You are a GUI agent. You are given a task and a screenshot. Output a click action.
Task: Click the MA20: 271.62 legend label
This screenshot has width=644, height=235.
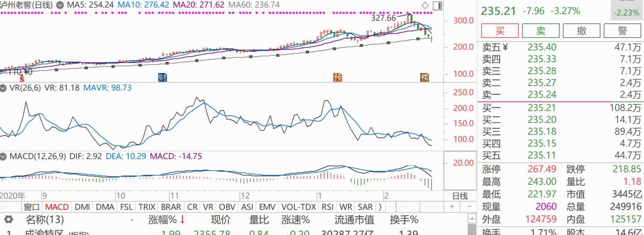pyautogui.click(x=199, y=5)
